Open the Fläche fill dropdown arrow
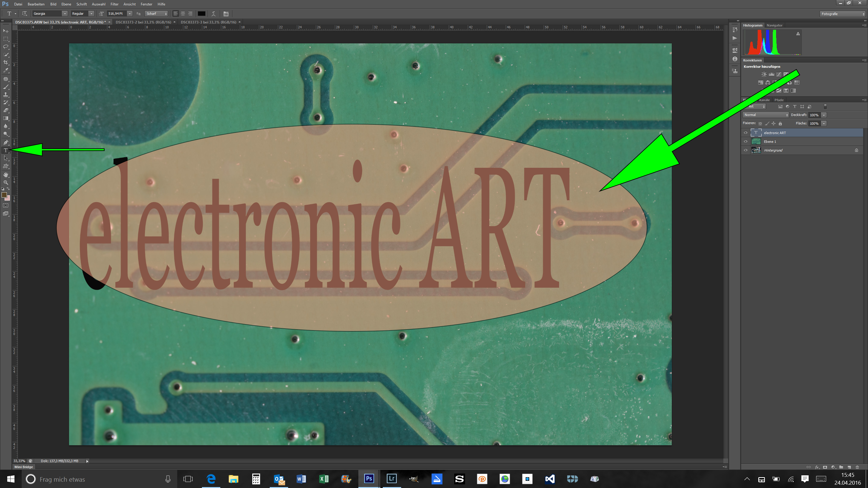Screen dimensions: 868x488 (x=824, y=124)
